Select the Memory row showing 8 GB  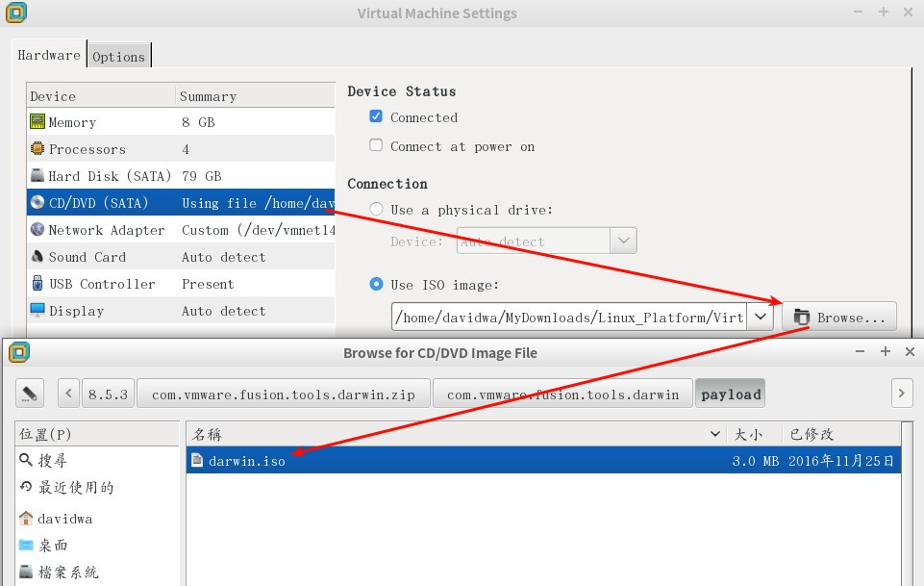pyautogui.click(x=181, y=121)
